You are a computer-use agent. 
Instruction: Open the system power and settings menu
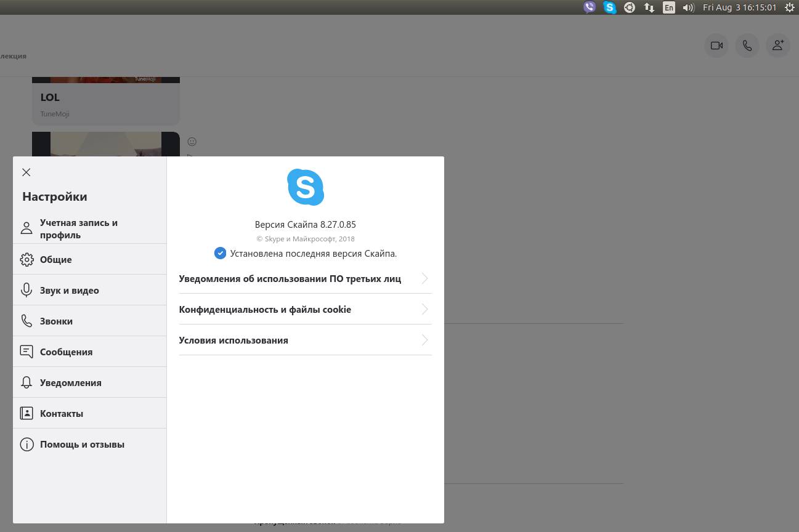point(789,7)
